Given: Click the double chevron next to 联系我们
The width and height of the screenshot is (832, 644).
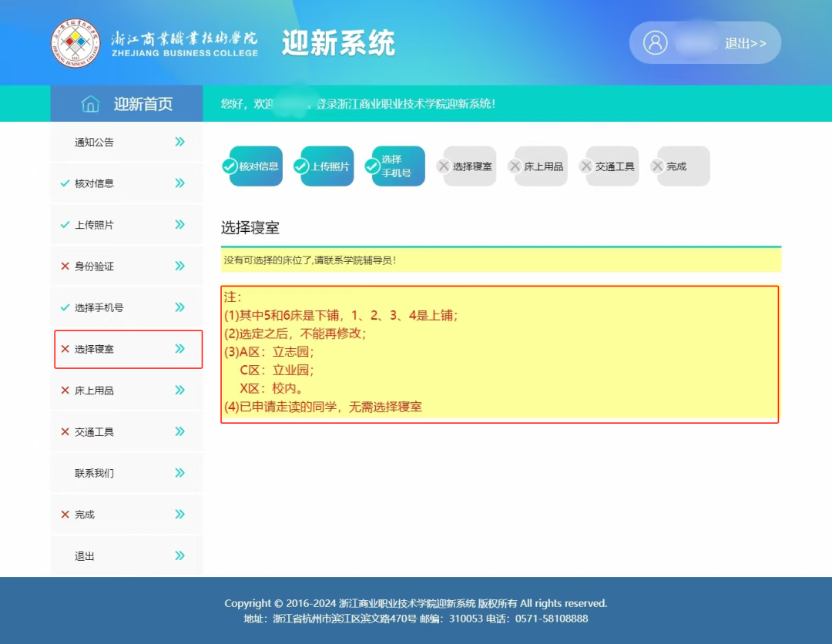Looking at the screenshot, I should pyautogui.click(x=179, y=473).
